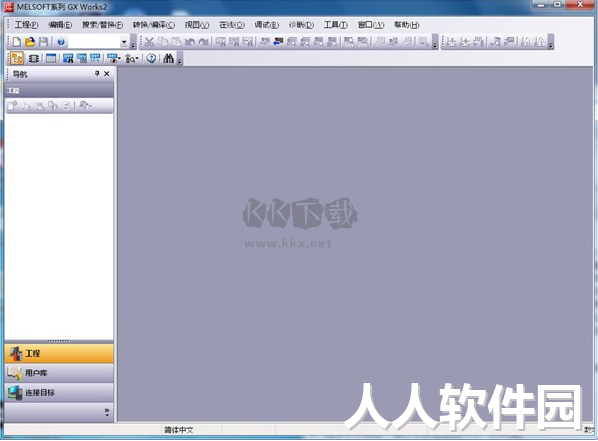Select the 连接目标 navigation button
Viewport: 598px width, 441px height.
point(59,393)
